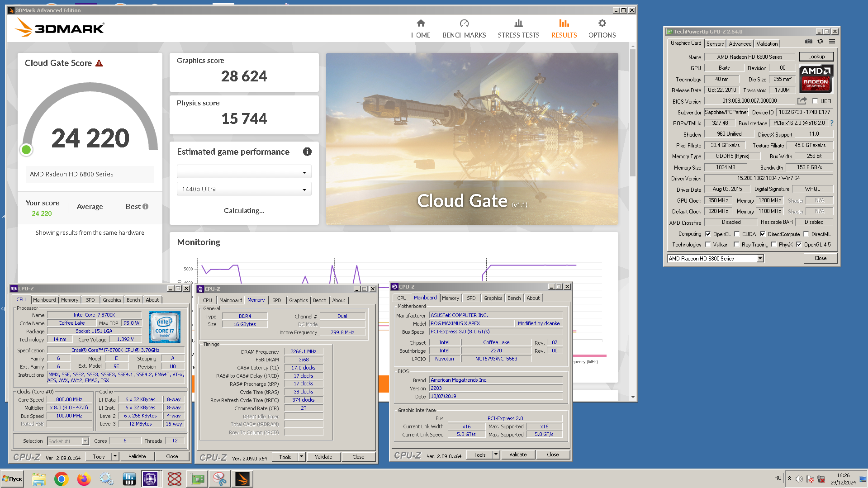This screenshot has width=868, height=488.
Task: Open GPU-Z hamburger menu
Action: (x=832, y=42)
